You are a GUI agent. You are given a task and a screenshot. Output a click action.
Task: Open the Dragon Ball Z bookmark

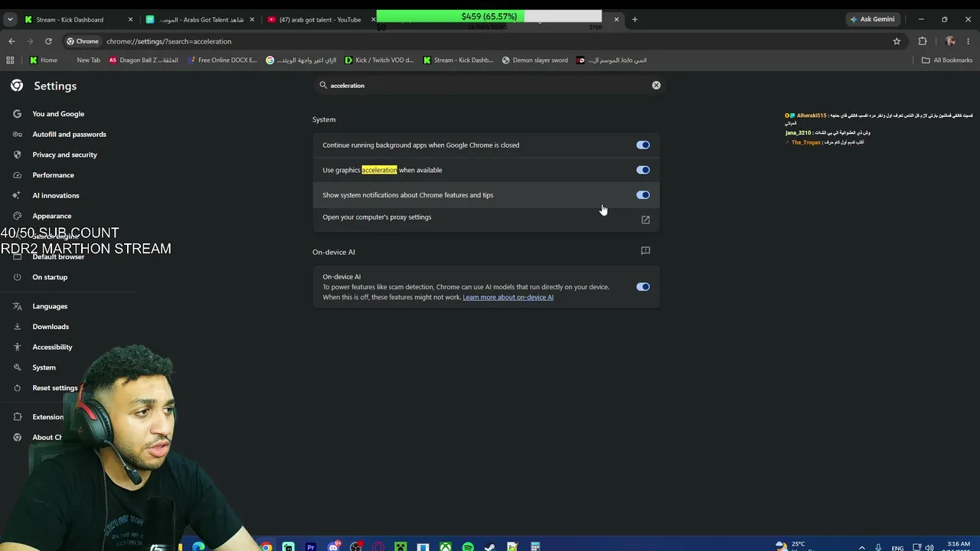(x=144, y=60)
